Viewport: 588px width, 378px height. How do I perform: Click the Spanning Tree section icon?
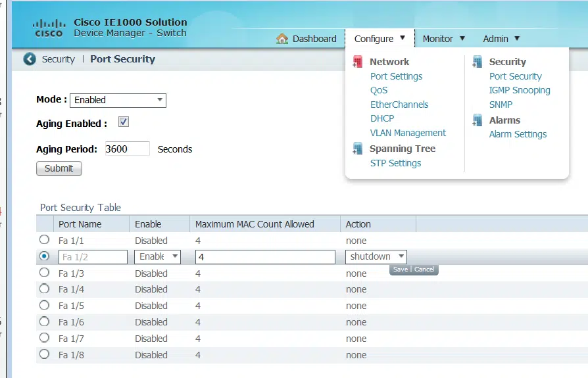(358, 149)
